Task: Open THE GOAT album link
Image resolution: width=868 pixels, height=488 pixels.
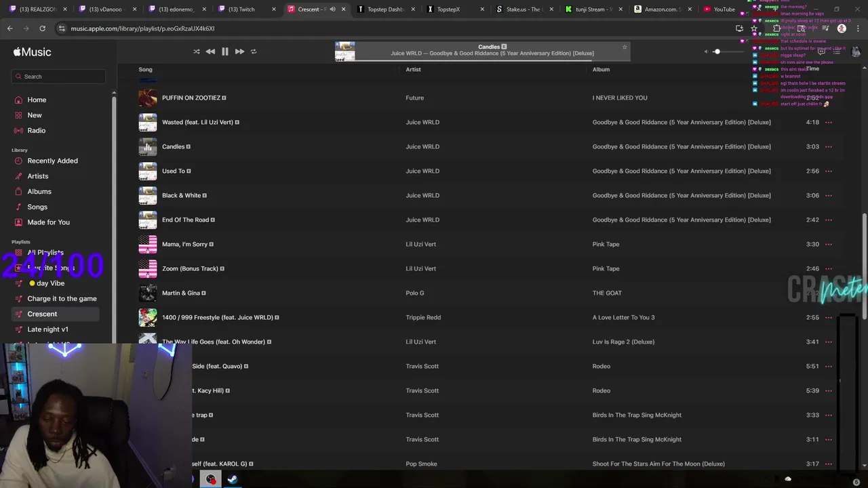Action: [x=607, y=293]
